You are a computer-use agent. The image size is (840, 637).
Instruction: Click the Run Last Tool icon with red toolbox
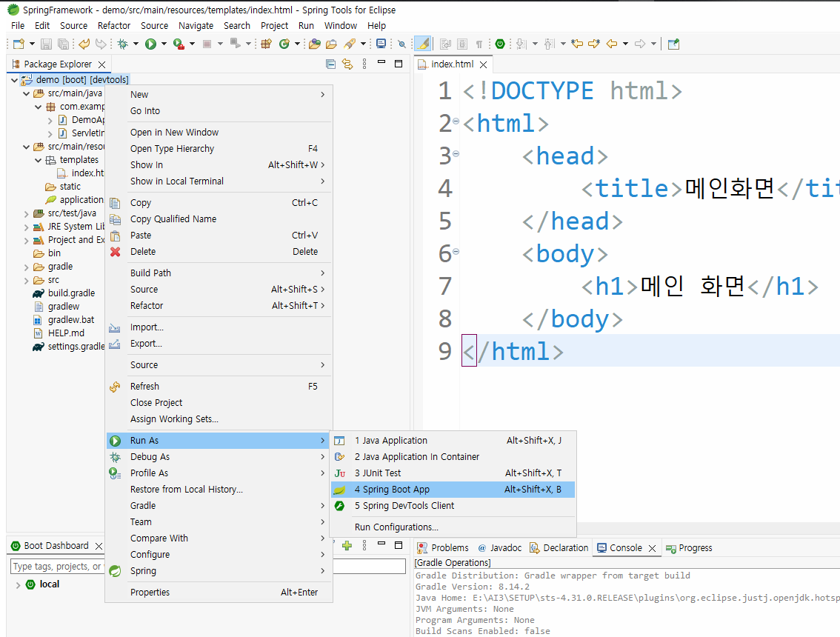[x=179, y=44]
